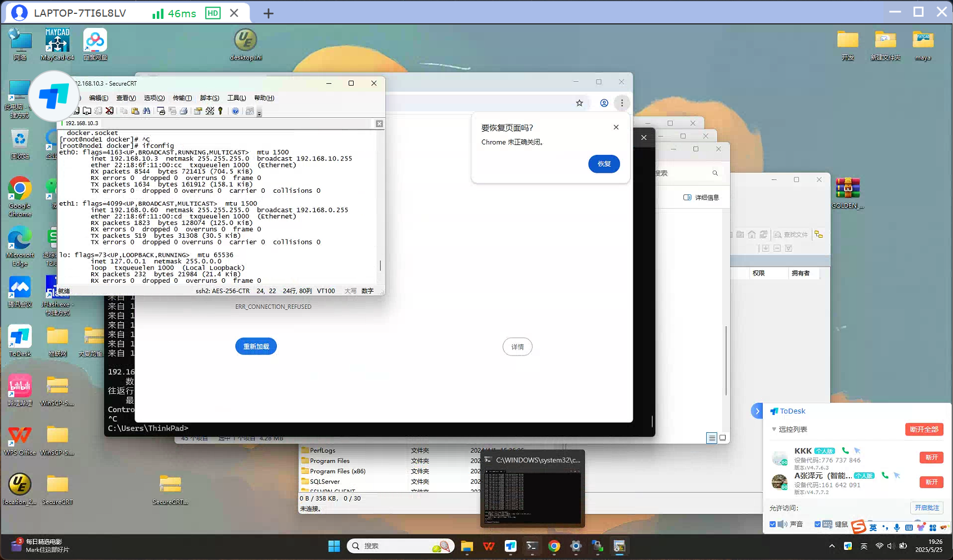The width and height of the screenshot is (953, 560).
Task: Click the cursor icon beside KKK
Action: coord(857,451)
